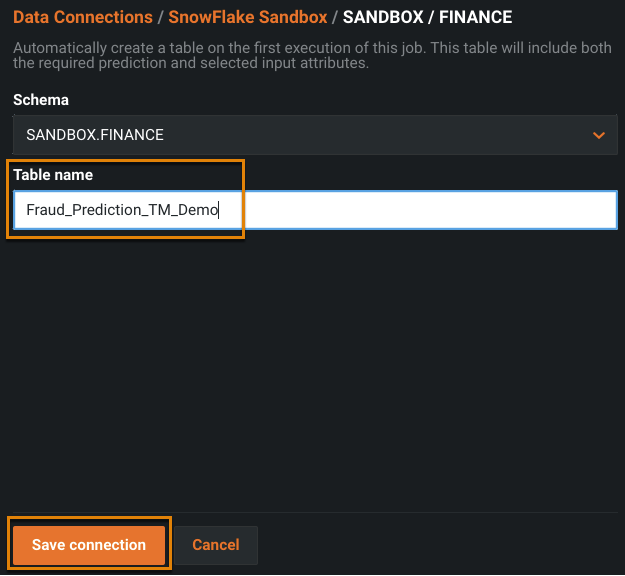Click the Schema field label
The height and width of the screenshot is (576, 625).
[x=41, y=100]
